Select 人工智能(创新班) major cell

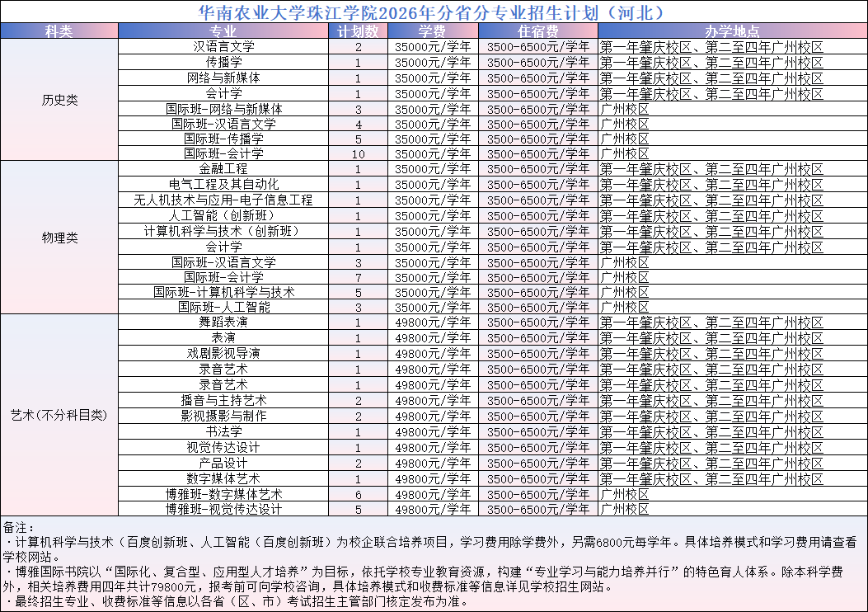[223, 215]
